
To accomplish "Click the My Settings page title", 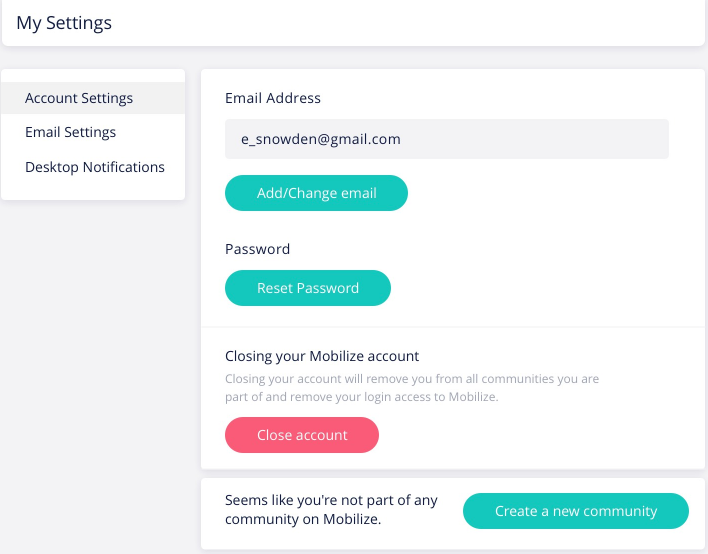I will click(64, 23).
